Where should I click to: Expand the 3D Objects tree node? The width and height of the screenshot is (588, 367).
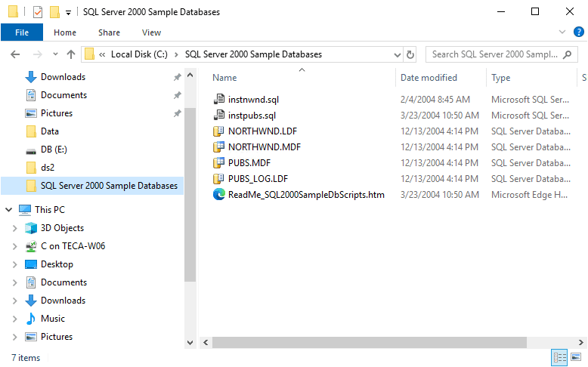(14, 228)
